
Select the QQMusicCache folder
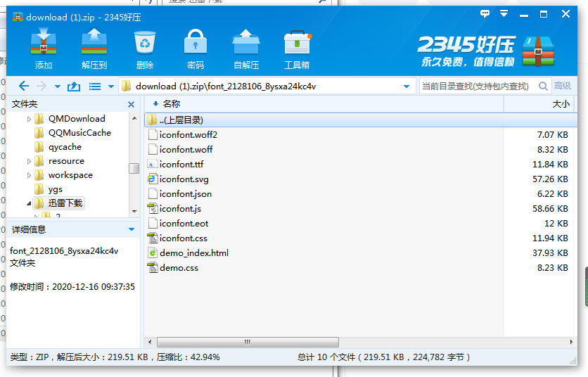tap(72, 133)
